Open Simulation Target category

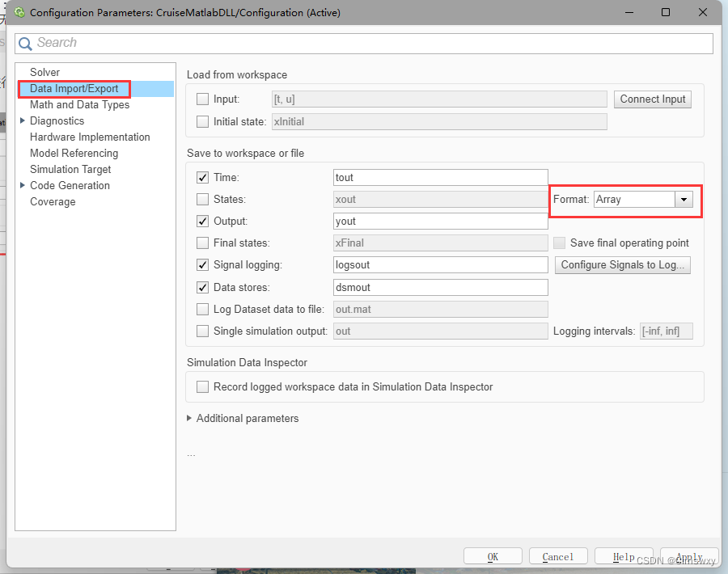point(70,169)
